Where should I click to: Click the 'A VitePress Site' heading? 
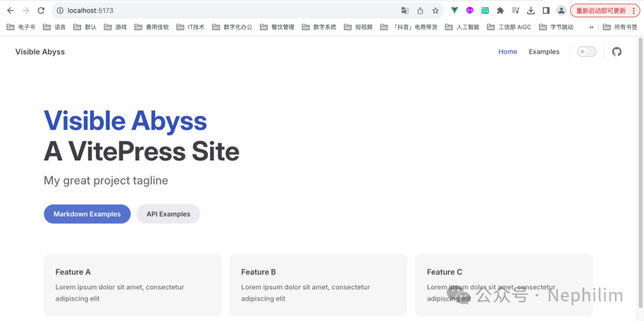point(141,152)
